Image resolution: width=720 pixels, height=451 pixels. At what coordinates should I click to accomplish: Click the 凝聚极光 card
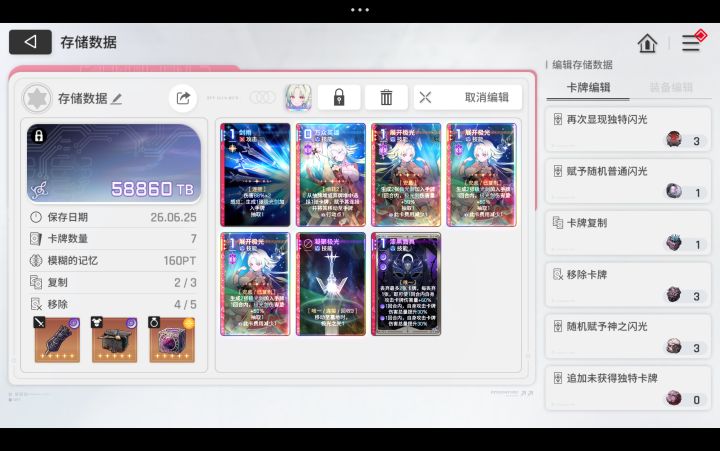[331, 284]
